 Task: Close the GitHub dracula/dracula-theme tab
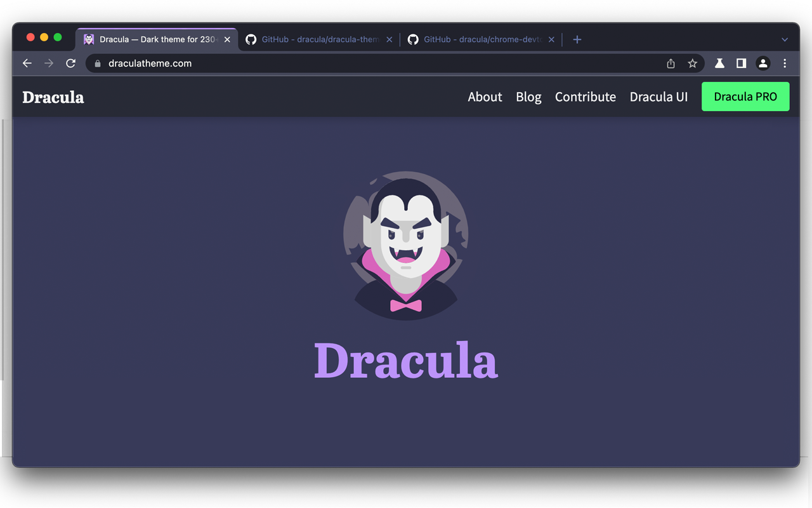(x=389, y=39)
